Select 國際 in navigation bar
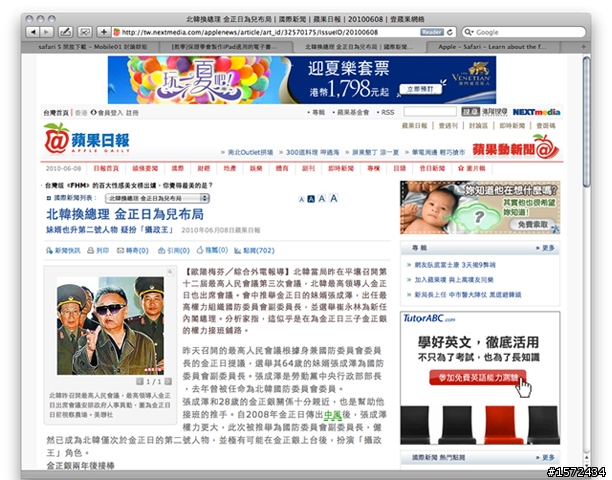Screen dimensions: 612x480 click(177, 169)
